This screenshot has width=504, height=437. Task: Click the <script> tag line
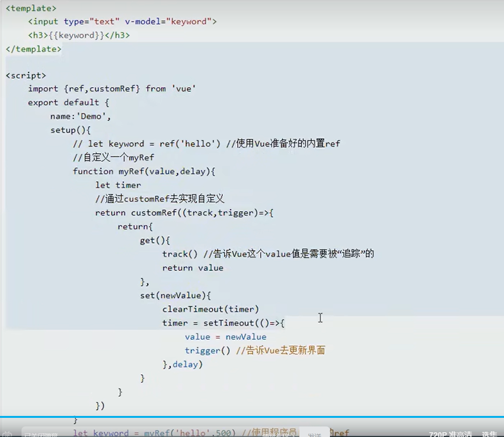[x=26, y=75]
